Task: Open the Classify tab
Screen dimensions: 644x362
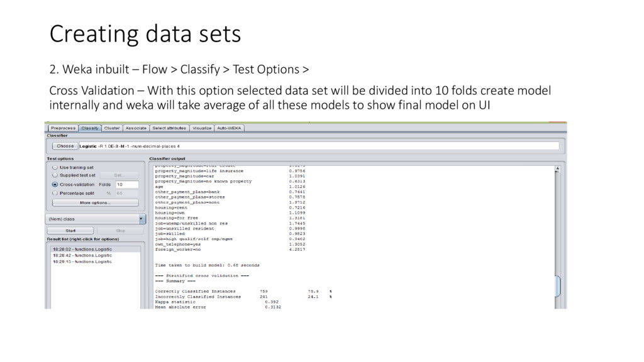Action: (89, 128)
